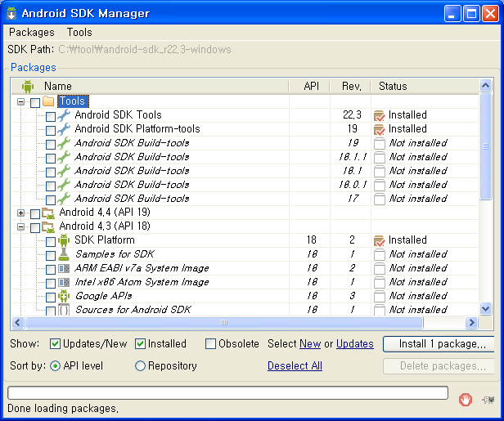Image resolution: width=504 pixels, height=421 pixels.
Task: Select the Sources for Android SDK row
Action: (x=245, y=310)
